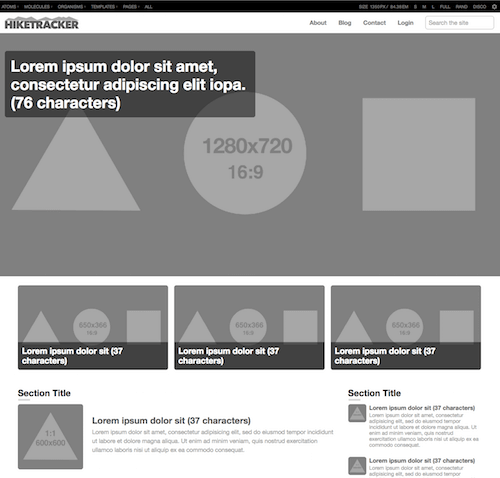Focus the Search the site field
Image resolution: width=500 pixels, height=478 pixels.
[459, 23]
